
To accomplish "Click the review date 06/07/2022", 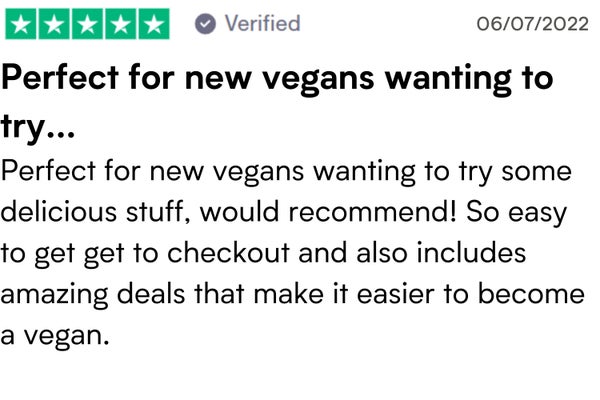I will tap(532, 24).
